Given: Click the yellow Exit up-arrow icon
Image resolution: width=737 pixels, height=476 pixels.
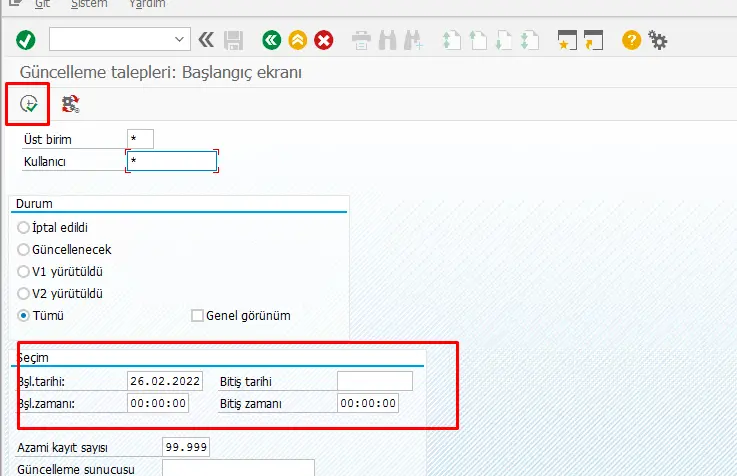Looking at the screenshot, I should (297, 40).
